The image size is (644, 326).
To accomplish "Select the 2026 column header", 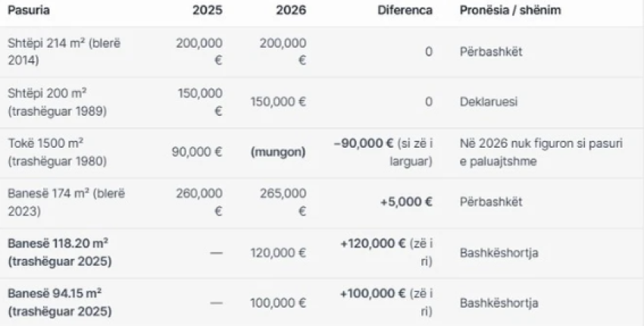I will pos(291,12).
